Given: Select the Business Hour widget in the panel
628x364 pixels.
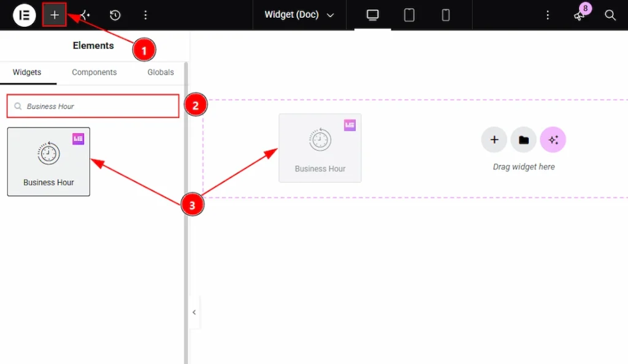Looking at the screenshot, I should coord(48,162).
